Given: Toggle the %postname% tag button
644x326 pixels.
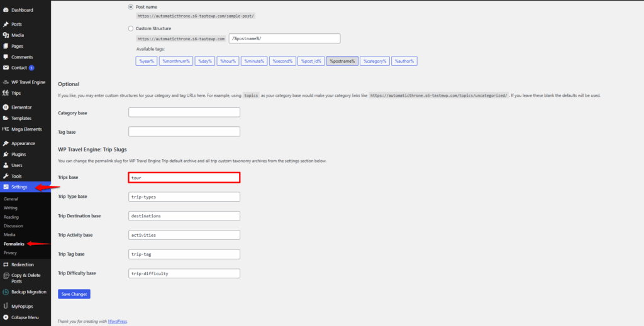Looking at the screenshot, I should (342, 61).
